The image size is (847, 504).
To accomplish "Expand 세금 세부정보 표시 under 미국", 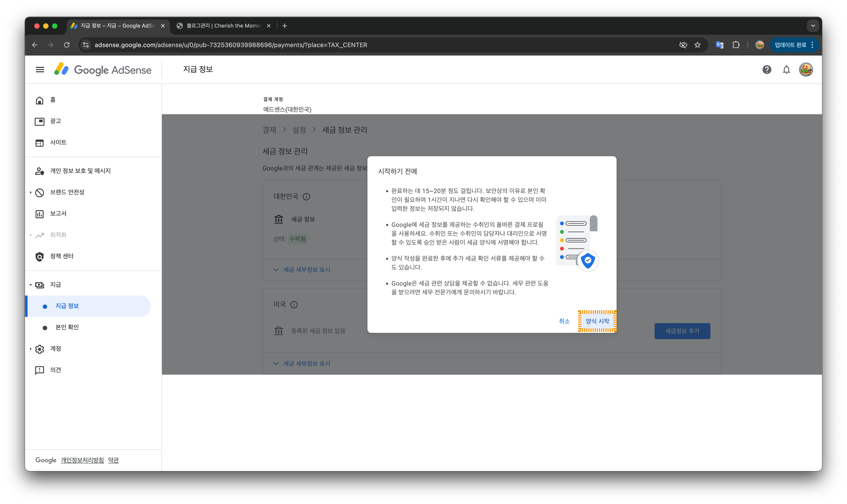I will 302,363.
